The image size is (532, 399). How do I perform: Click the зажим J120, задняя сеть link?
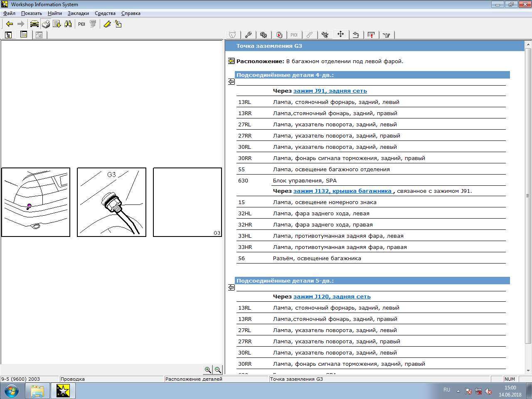(332, 296)
